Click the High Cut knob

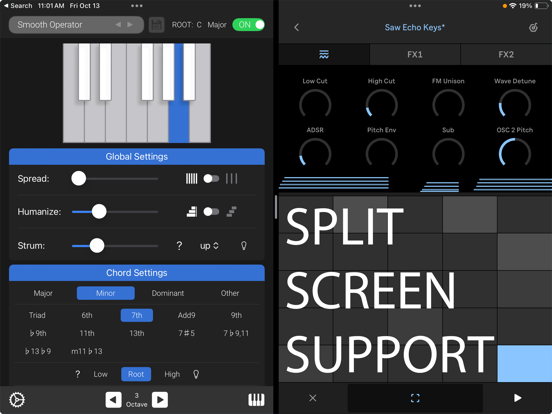(x=382, y=104)
